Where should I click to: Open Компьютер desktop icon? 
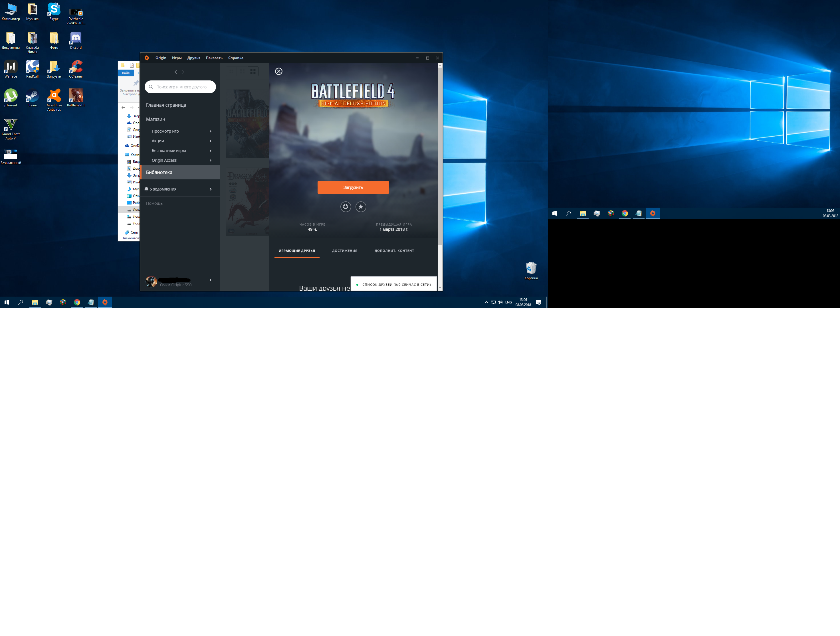(x=11, y=12)
